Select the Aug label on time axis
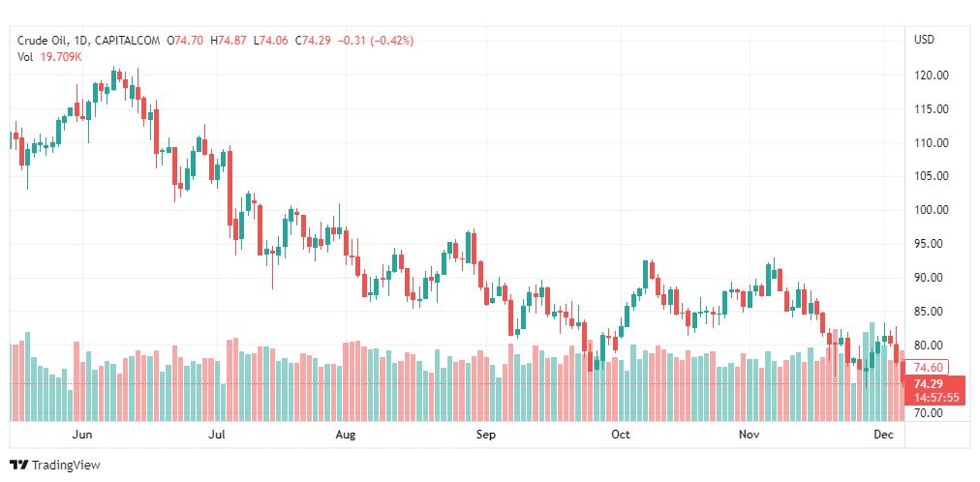This screenshot has width=980, height=482. (346, 436)
